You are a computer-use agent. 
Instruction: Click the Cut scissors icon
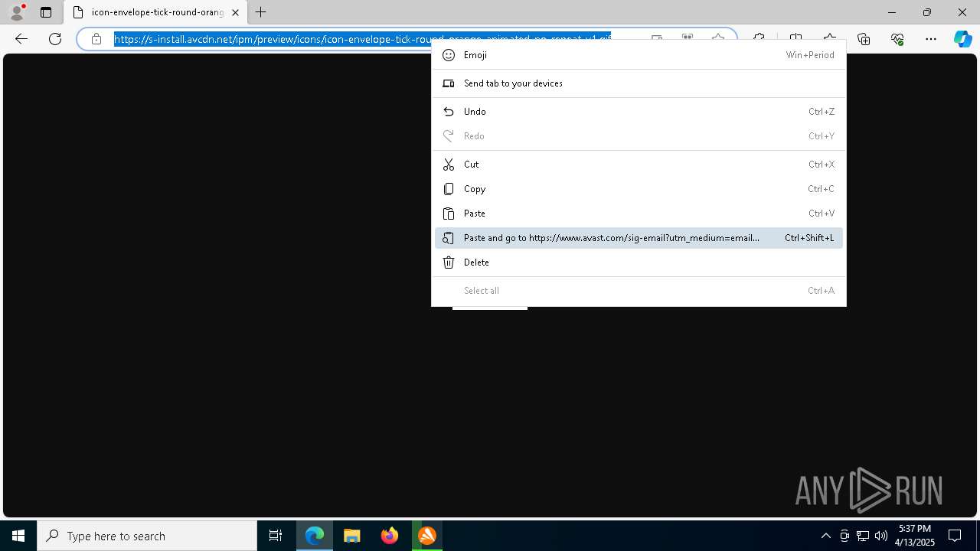449,165
